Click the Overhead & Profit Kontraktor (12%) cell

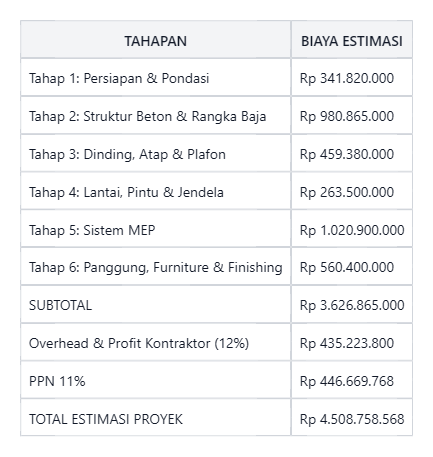155,342
